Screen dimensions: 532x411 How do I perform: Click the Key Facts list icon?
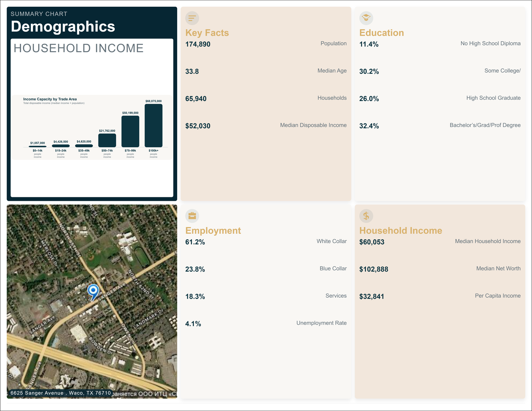click(192, 18)
